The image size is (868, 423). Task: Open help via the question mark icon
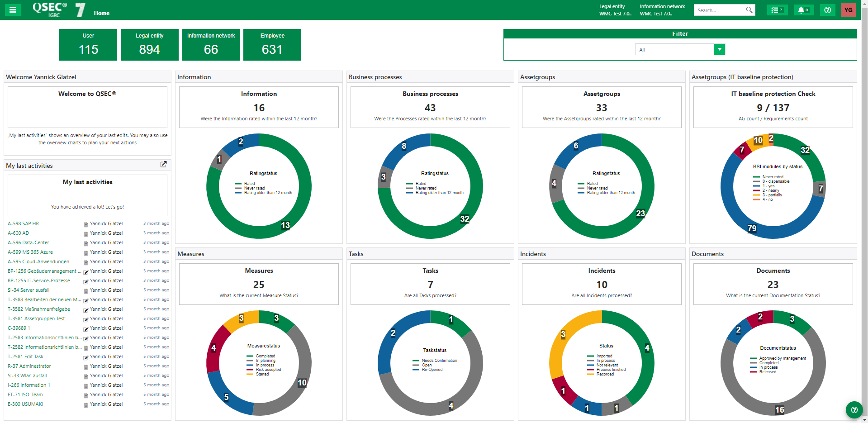tap(827, 10)
